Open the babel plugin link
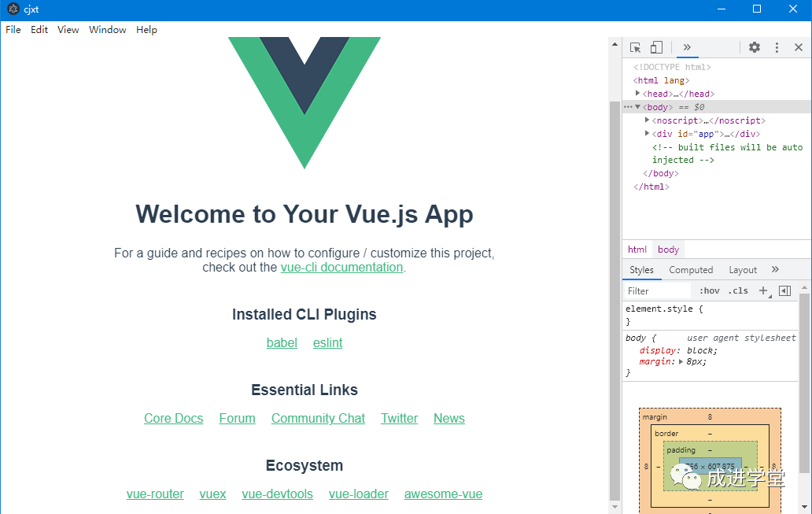 [282, 343]
